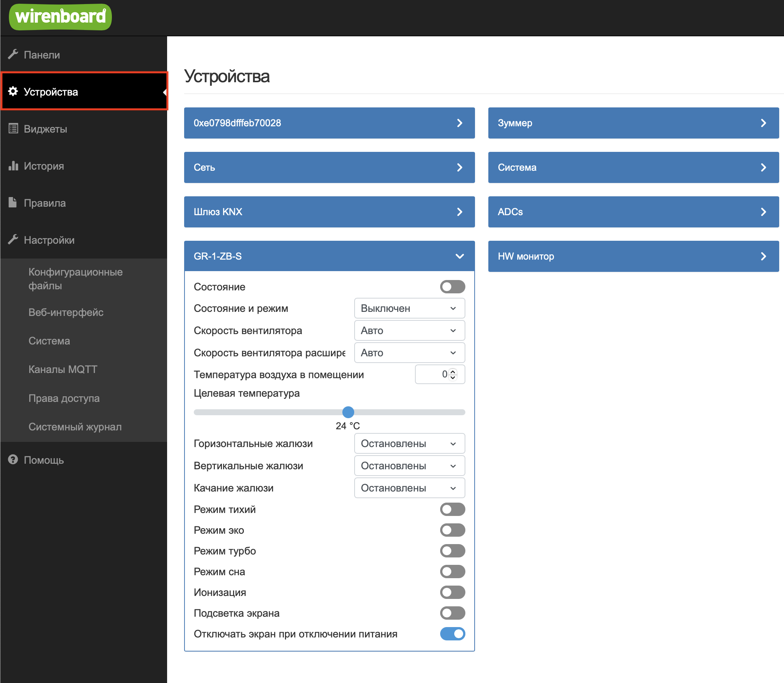Enable the Режим турбо switch
Image resolution: width=784 pixels, height=683 pixels.
(452, 551)
